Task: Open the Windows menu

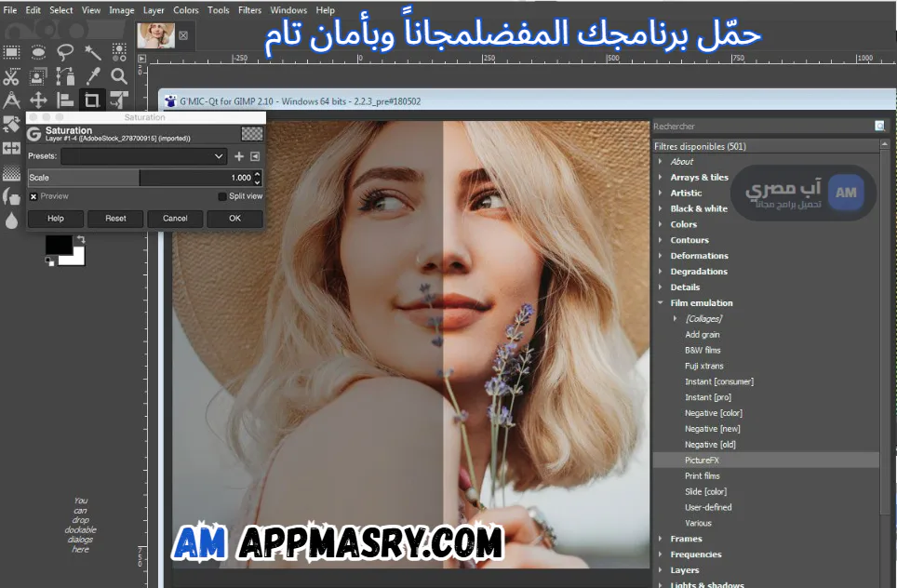Action: coord(288,10)
